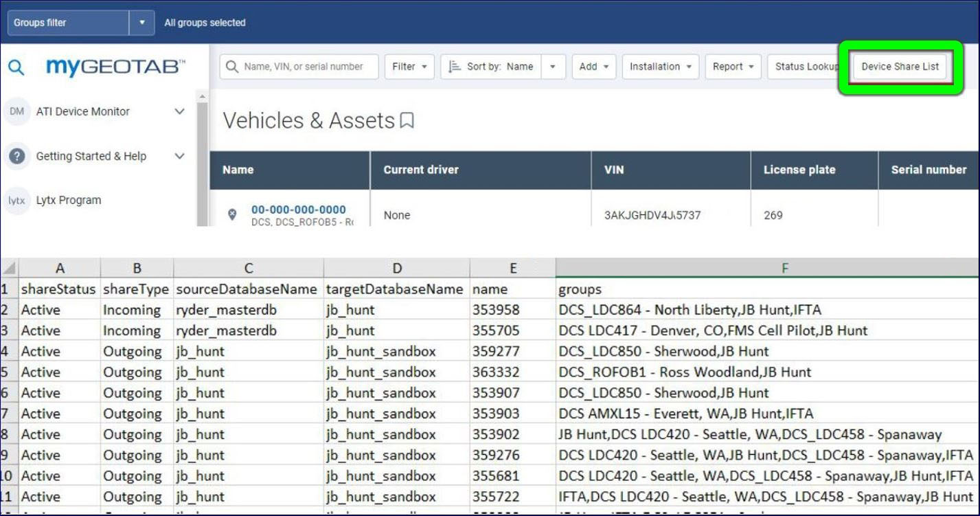Click the Sort by: Name button

[x=491, y=67]
